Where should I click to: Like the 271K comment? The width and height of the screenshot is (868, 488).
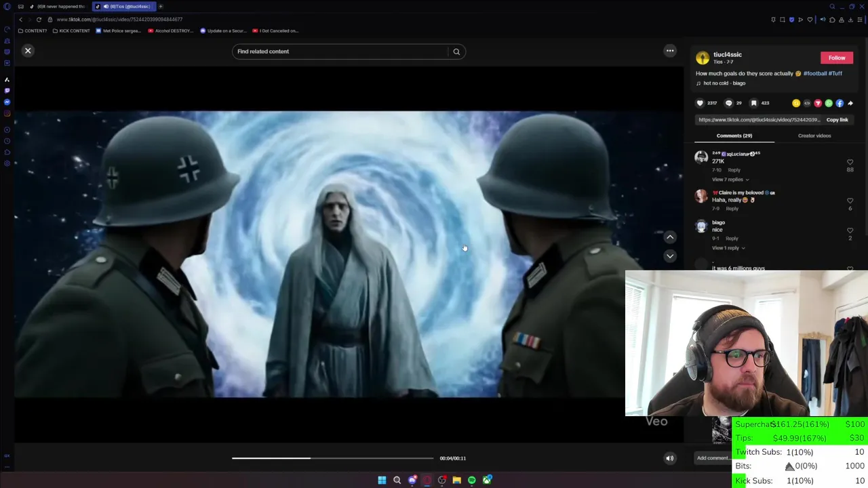tap(850, 162)
